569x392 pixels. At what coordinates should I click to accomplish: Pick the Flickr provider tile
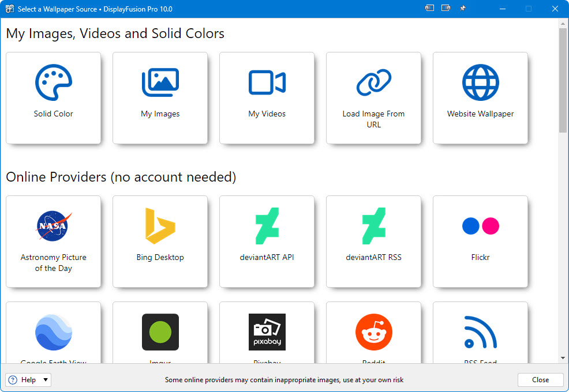tap(480, 241)
